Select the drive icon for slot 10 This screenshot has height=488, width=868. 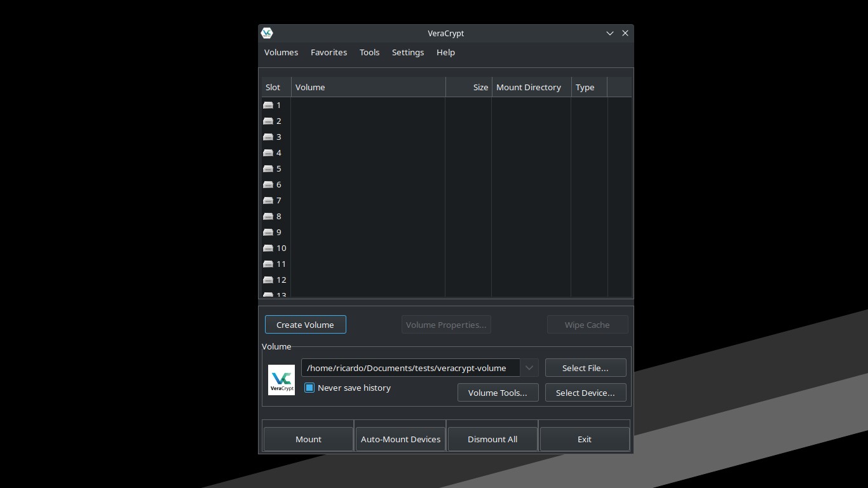268,248
